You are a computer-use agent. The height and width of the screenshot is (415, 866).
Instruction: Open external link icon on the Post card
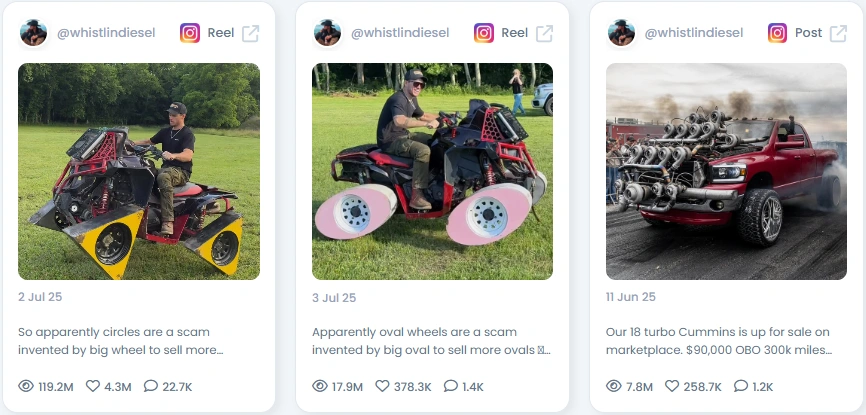(838, 33)
